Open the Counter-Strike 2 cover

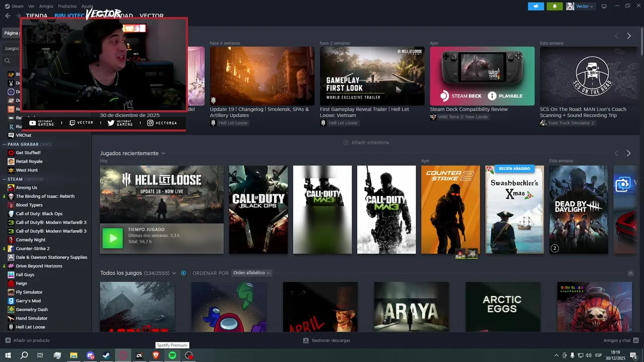coord(451,210)
